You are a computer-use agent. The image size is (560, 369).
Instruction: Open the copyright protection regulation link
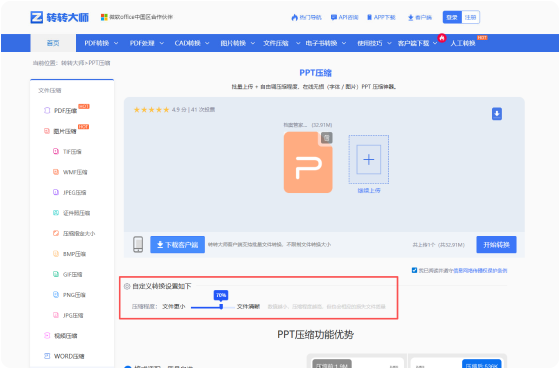(480, 270)
